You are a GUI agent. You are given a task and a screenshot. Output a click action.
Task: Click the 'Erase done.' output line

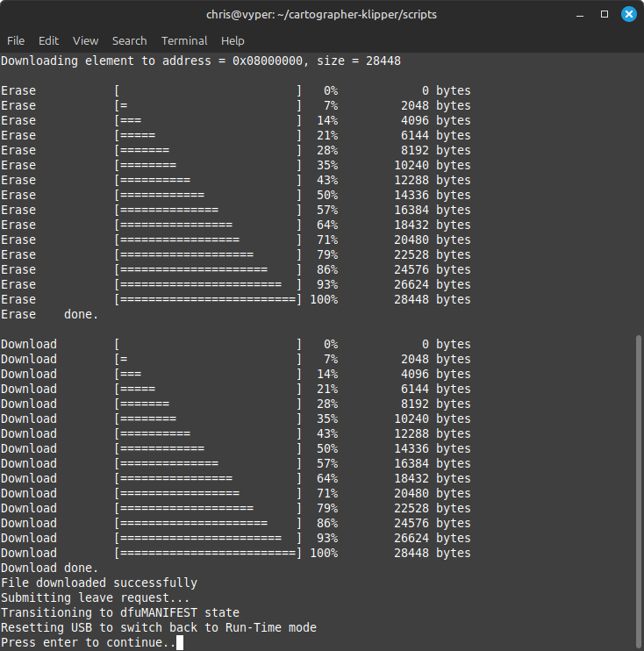pos(50,314)
